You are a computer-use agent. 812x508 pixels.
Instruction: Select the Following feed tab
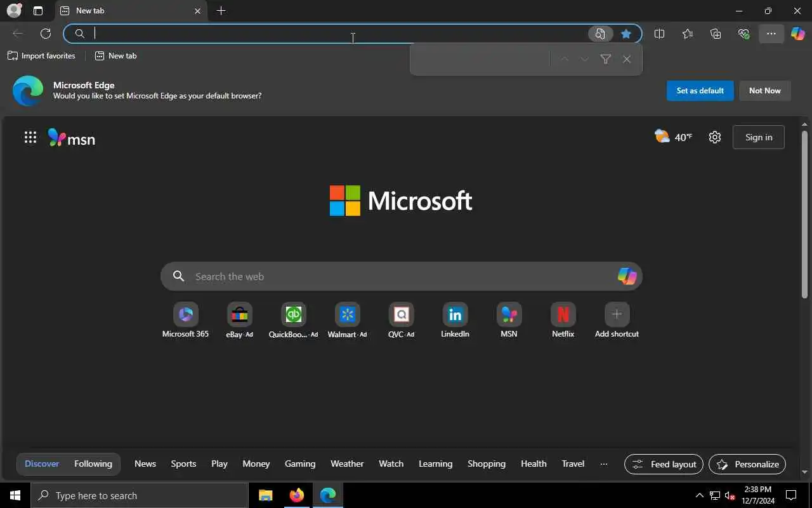[93, 464]
